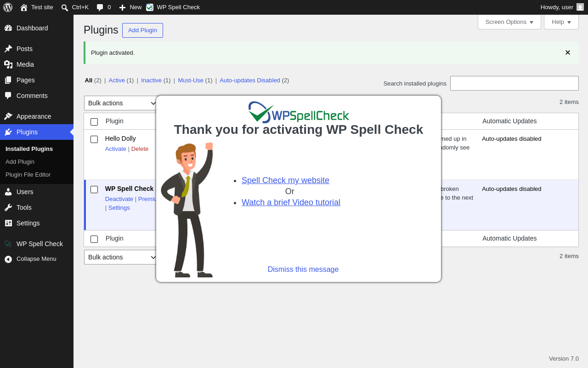Click the Appearance brush icon

8,116
